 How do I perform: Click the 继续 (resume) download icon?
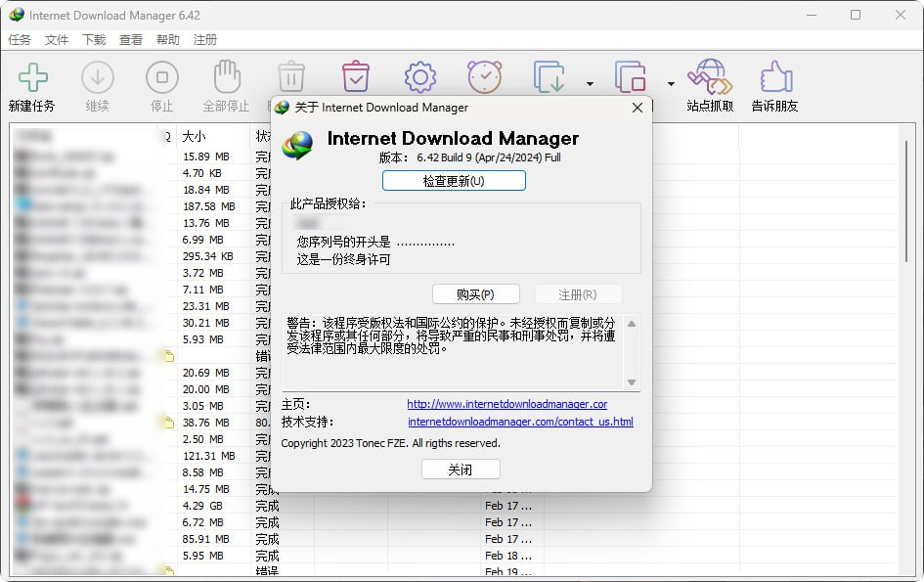click(97, 78)
